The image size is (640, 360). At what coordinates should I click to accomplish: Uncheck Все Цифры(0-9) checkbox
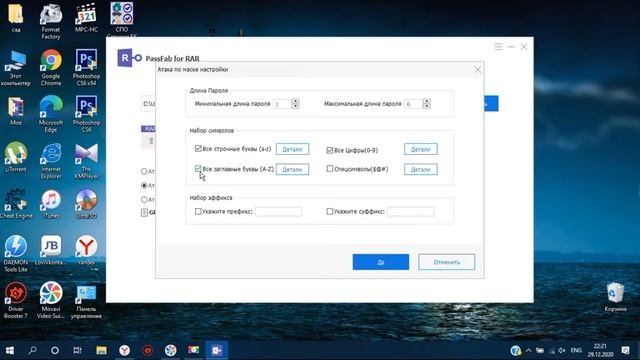330,150
